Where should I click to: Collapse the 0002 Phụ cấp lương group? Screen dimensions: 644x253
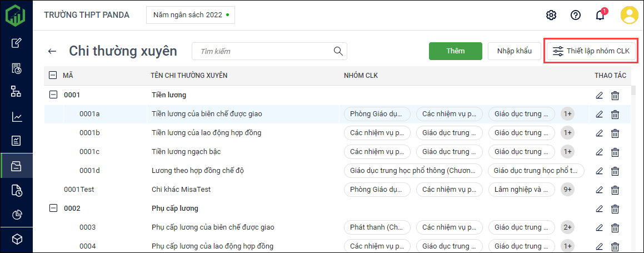pos(53,209)
